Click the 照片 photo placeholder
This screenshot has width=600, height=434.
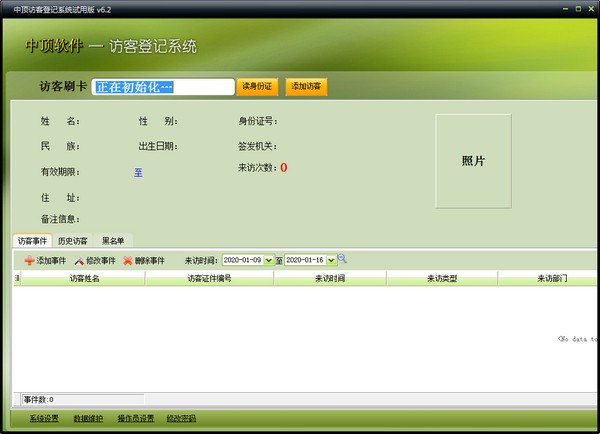473,161
